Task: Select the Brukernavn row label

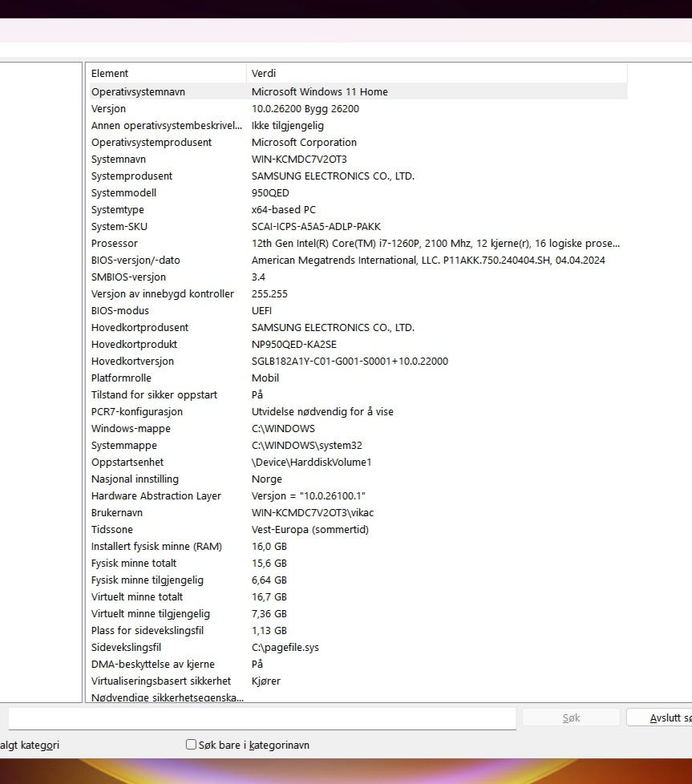Action: click(x=116, y=512)
